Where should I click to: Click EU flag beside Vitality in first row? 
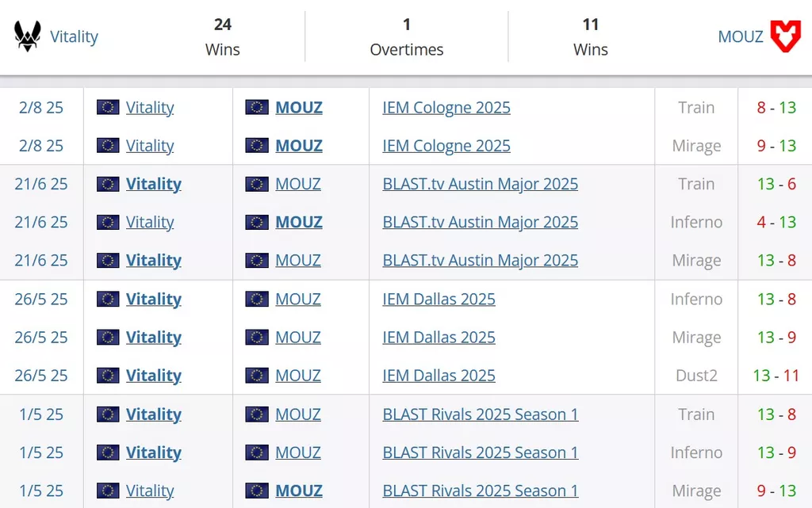point(108,108)
